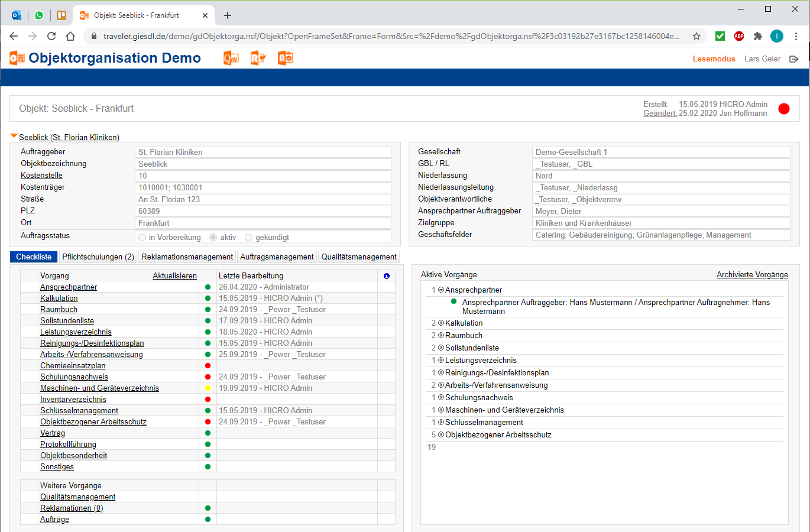This screenshot has width=810, height=532.
Task: Click the blue info icon in checklist header
Action: click(x=387, y=276)
